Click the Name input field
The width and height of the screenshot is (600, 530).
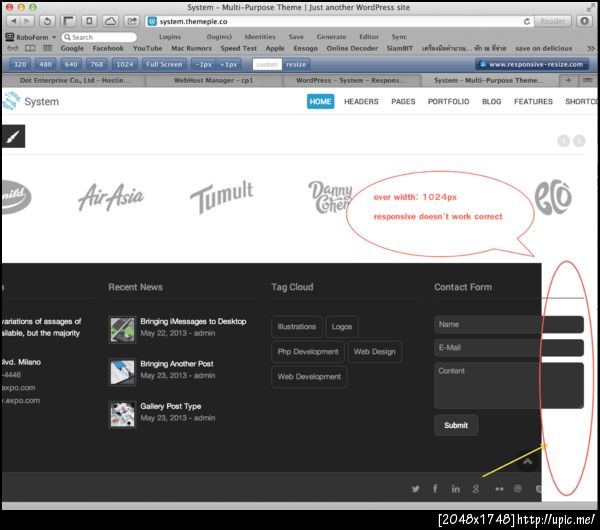tap(509, 325)
